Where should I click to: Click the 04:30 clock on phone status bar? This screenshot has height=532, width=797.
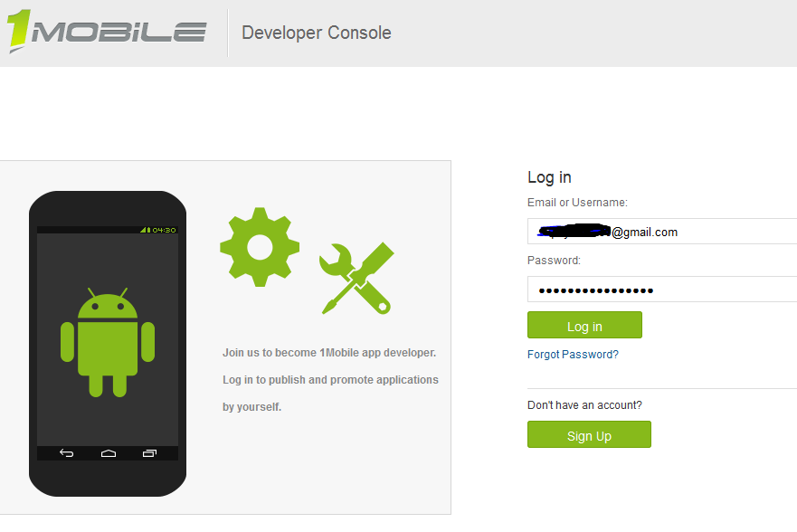click(x=164, y=230)
